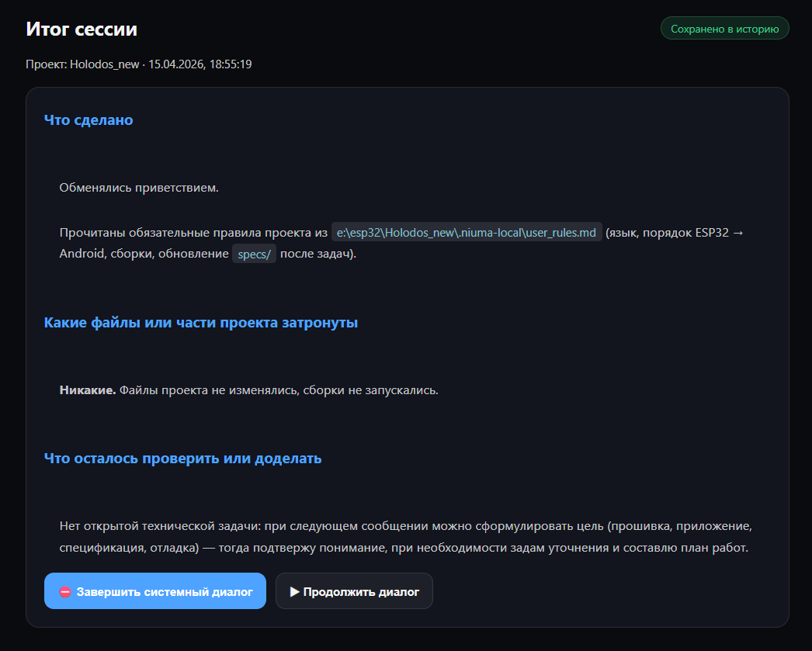Click the heading 'Какие файлы или части проекта затронуты'
Screen dimensions: 812x651
coord(200,322)
